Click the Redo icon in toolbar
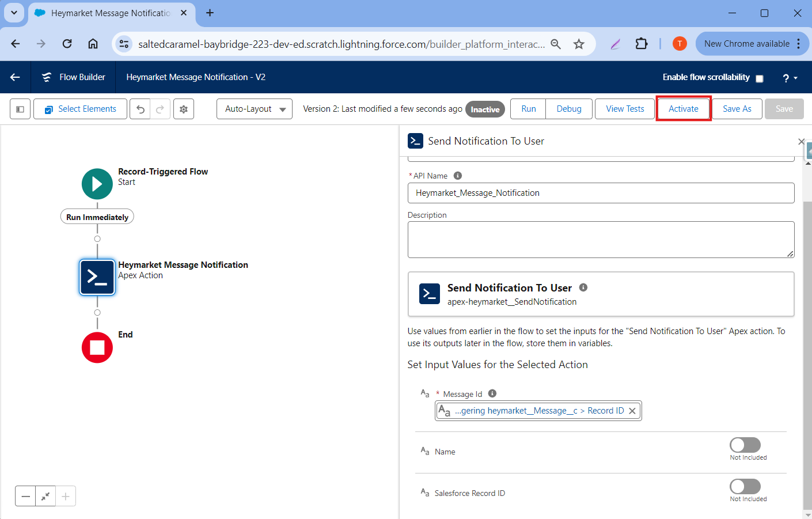The width and height of the screenshot is (812, 519). click(160, 109)
